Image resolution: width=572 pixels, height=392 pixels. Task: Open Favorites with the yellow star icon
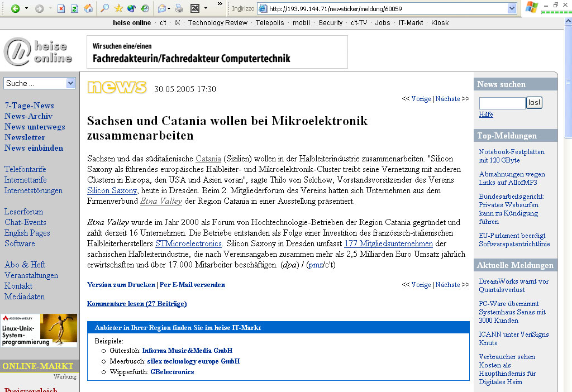[x=118, y=8]
